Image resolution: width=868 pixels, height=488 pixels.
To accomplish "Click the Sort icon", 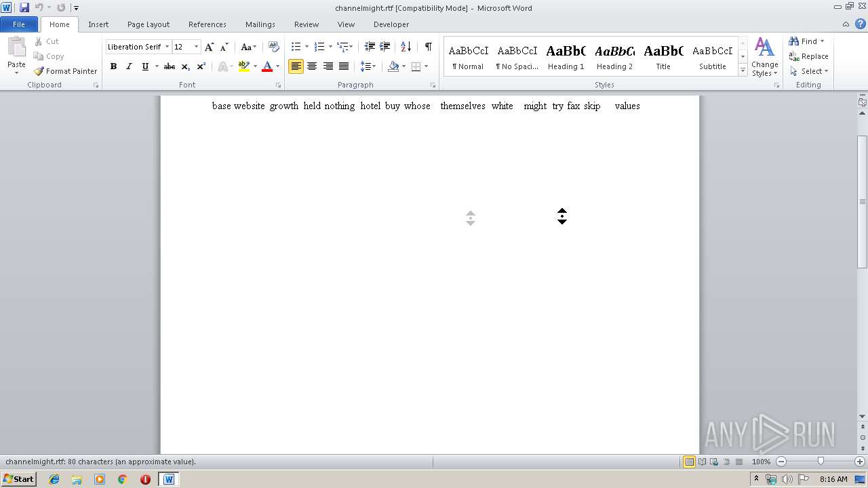I will [406, 47].
